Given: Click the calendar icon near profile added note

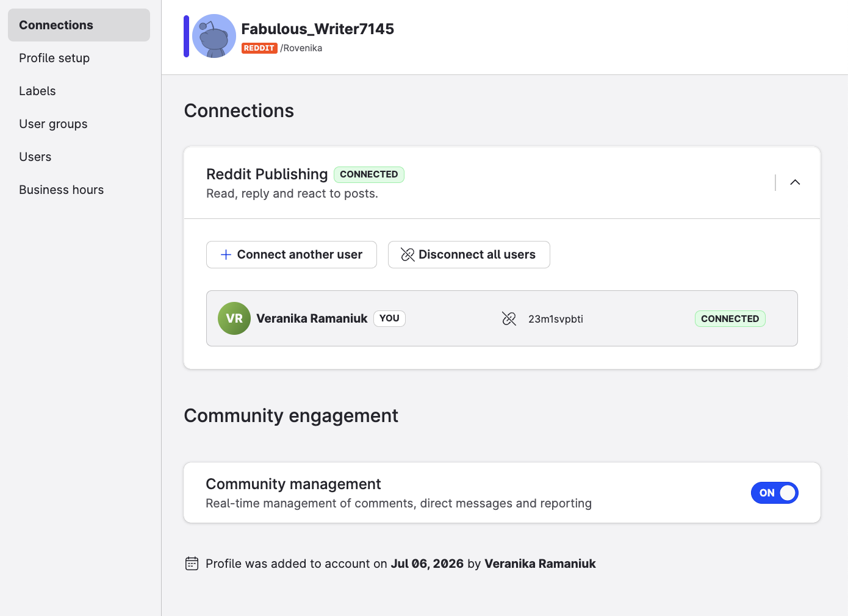Looking at the screenshot, I should [x=192, y=564].
